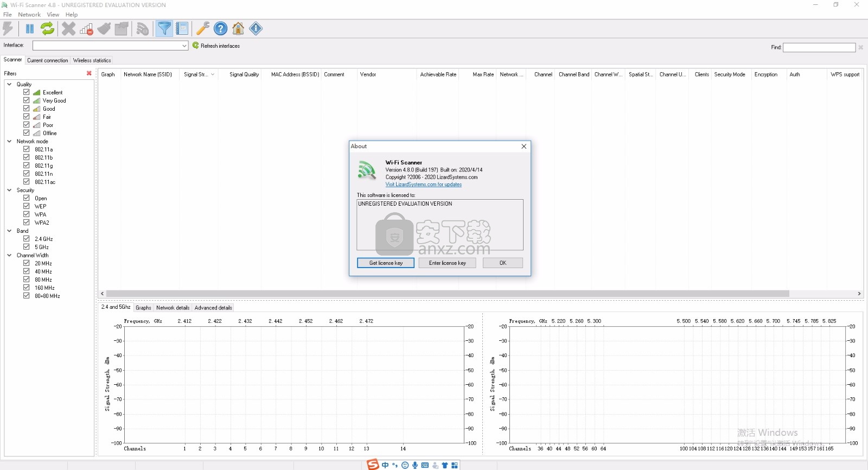Switch to the Wireless statistics tab
868x470 pixels.
click(92, 60)
